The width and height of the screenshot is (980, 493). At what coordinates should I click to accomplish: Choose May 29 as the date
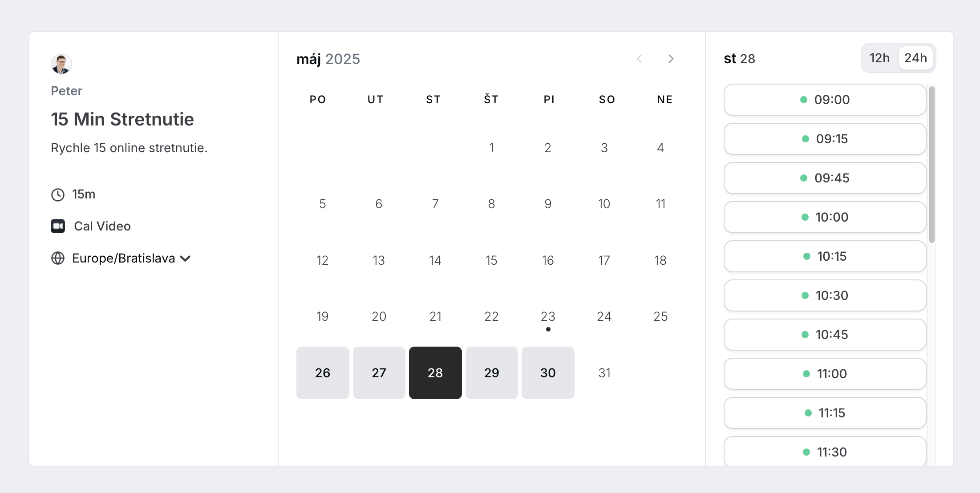pyautogui.click(x=491, y=373)
